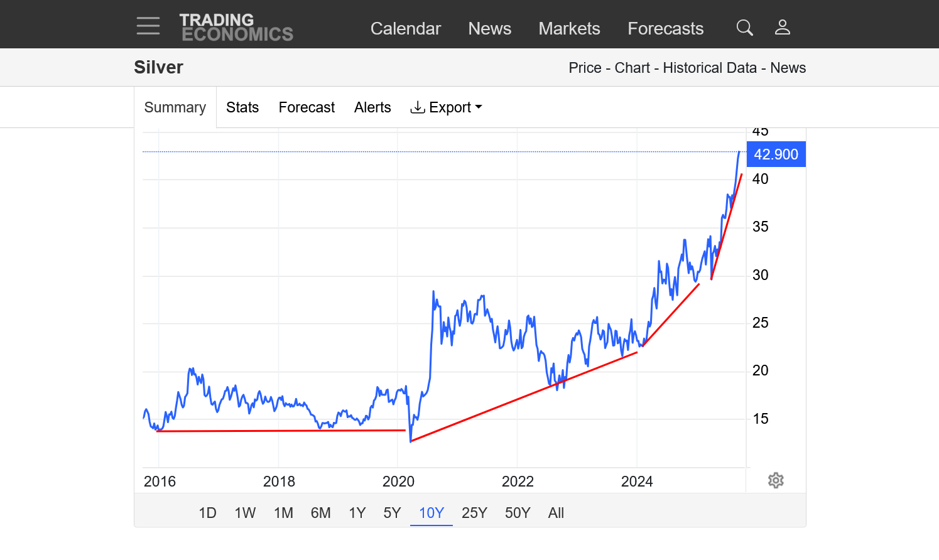This screenshot has height=560, width=939.
Task: Click the user account icon
Action: [782, 28]
